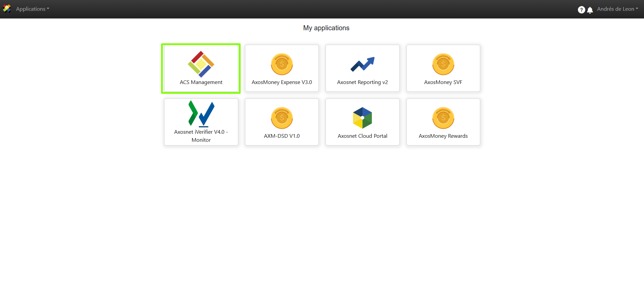Open the help question mark icon
The image size is (644, 295).
[581, 10]
